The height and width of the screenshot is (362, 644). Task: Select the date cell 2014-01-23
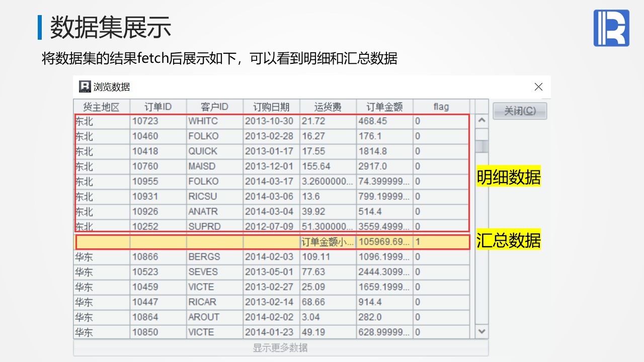(x=272, y=332)
